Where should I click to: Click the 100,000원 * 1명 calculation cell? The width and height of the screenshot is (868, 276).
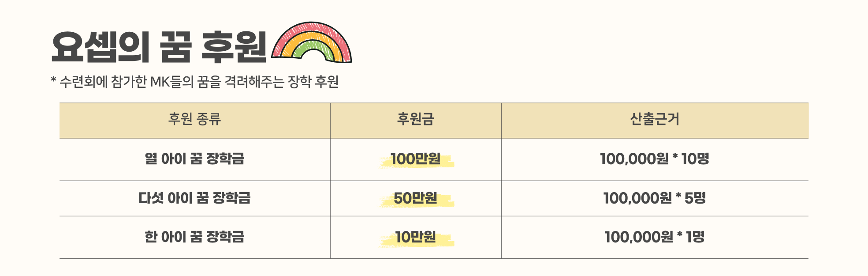click(x=655, y=237)
